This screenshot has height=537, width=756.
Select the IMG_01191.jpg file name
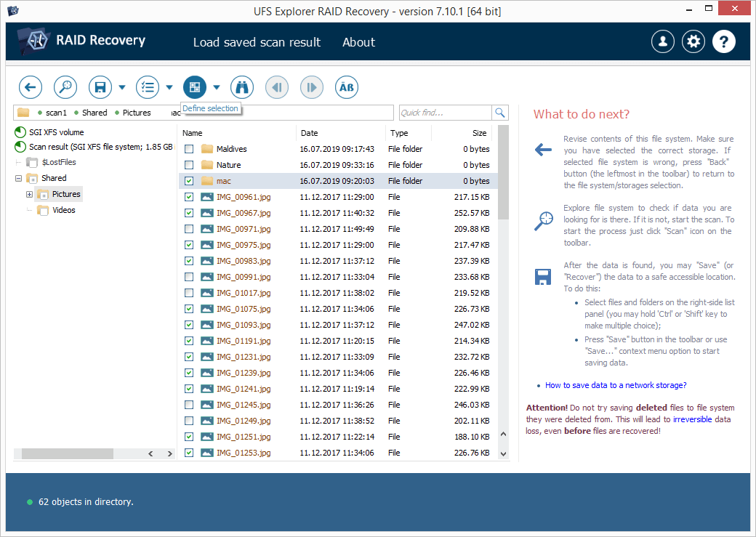pyautogui.click(x=244, y=341)
